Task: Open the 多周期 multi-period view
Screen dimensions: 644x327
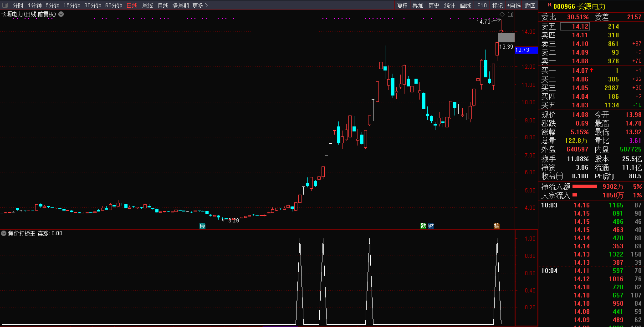Action: [180, 5]
